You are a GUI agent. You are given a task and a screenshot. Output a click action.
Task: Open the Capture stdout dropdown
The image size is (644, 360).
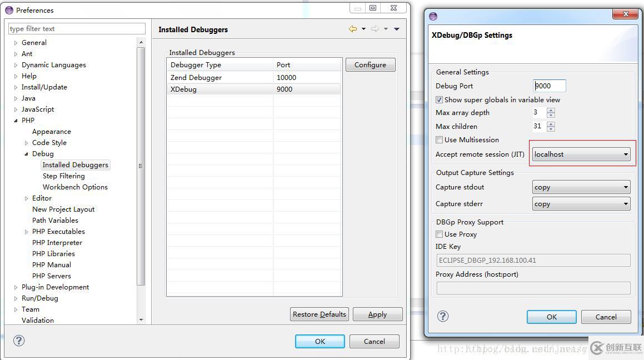pos(581,187)
